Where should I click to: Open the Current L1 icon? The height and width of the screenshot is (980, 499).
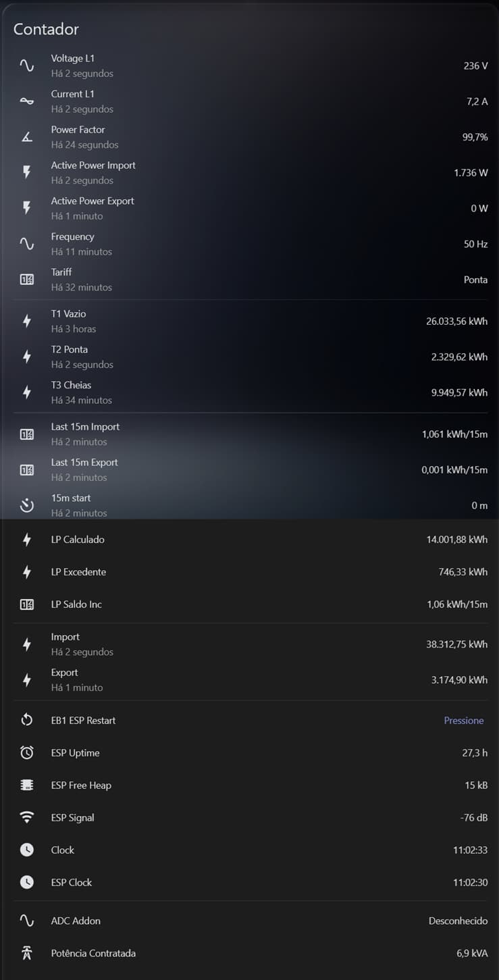27,101
